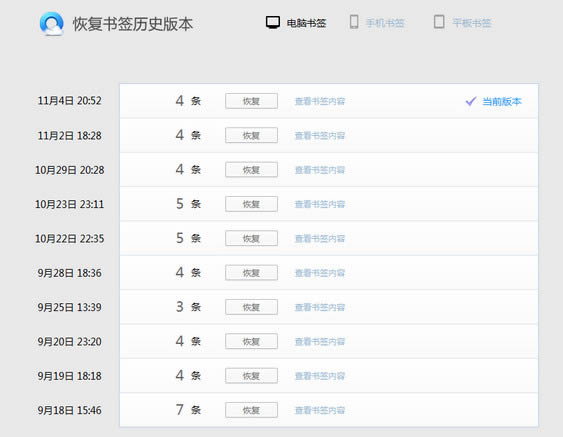Restore the 11月2日 18:28 bookmark version
Image resolution: width=563 pixels, height=437 pixels.
[251, 135]
